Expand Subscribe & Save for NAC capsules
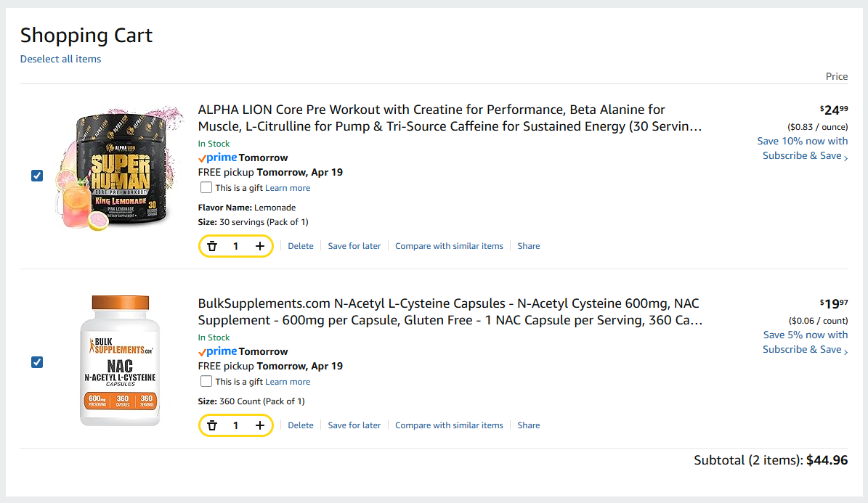868x503 pixels. pyautogui.click(x=805, y=349)
